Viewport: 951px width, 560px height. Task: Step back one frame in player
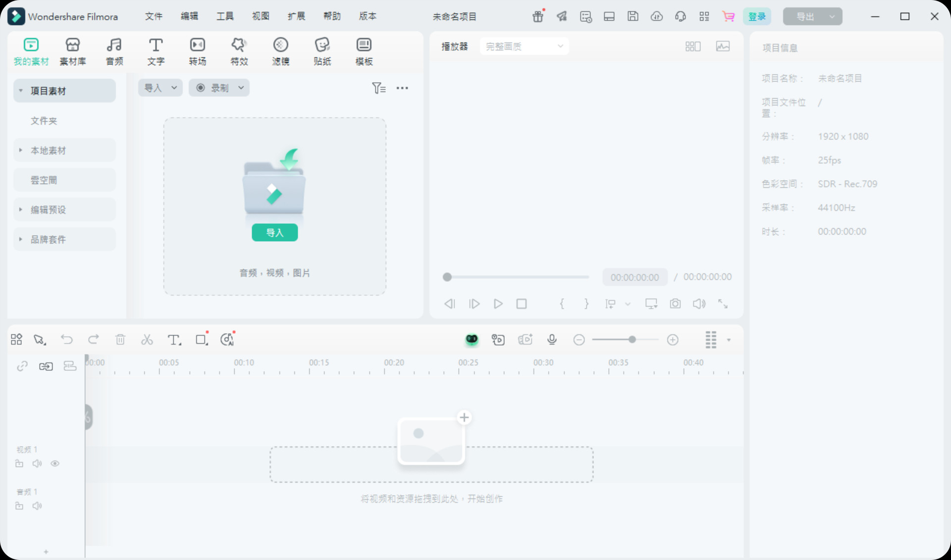pyautogui.click(x=450, y=304)
